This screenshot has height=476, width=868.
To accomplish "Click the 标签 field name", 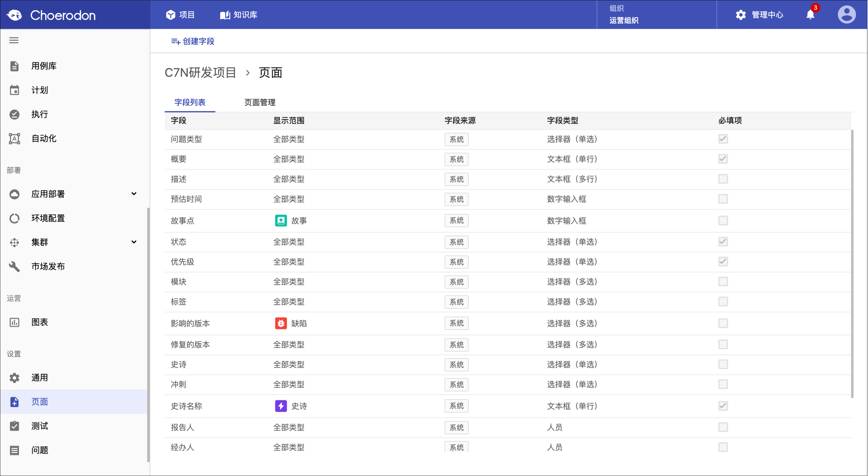I will click(178, 302).
